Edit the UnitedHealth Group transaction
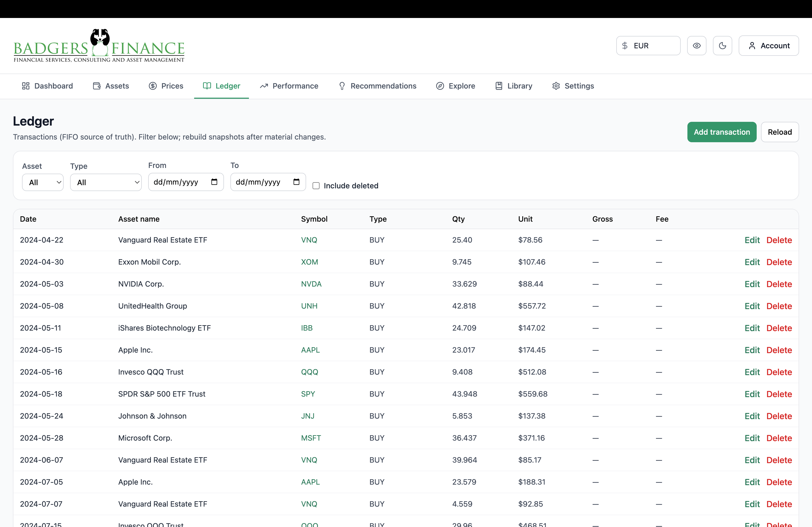 click(752, 306)
